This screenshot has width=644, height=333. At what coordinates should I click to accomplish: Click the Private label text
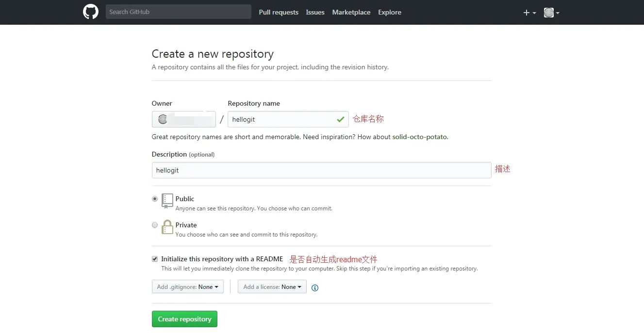pos(186,225)
